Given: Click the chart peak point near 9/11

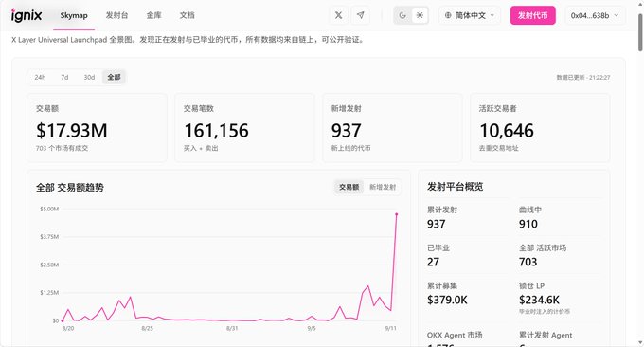Looking at the screenshot, I should 396,214.
